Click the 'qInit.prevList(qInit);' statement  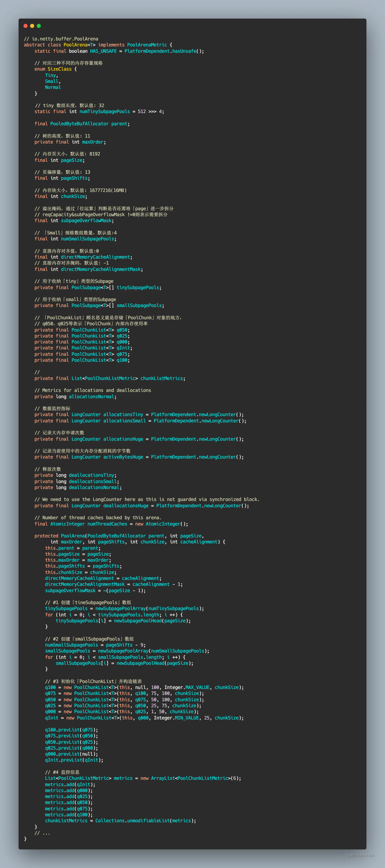(x=74, y=760)
